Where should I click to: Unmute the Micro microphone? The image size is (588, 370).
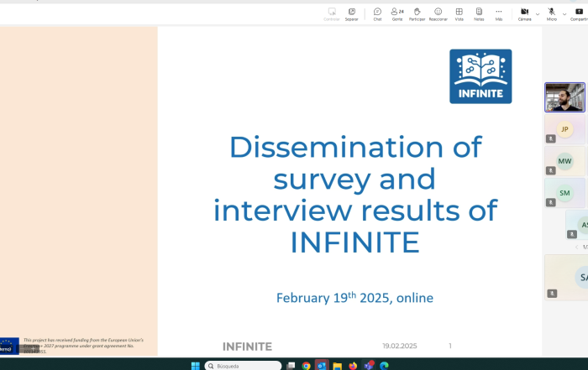pos(551,13)
